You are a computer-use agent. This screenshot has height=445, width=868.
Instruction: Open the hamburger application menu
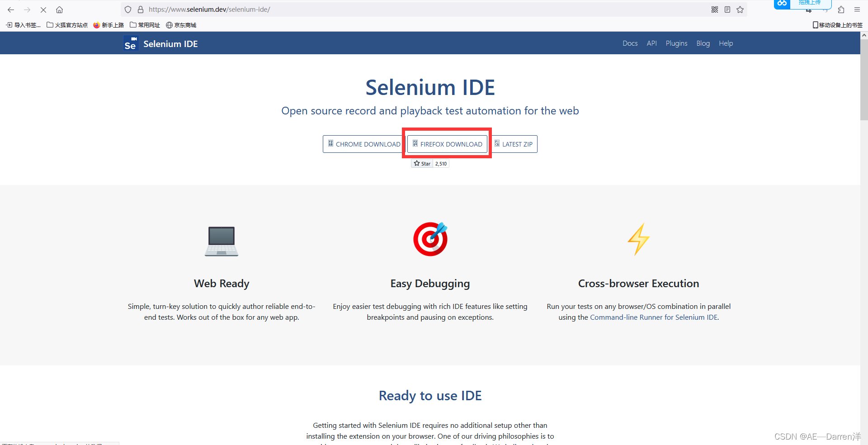[x=857, y=9]
